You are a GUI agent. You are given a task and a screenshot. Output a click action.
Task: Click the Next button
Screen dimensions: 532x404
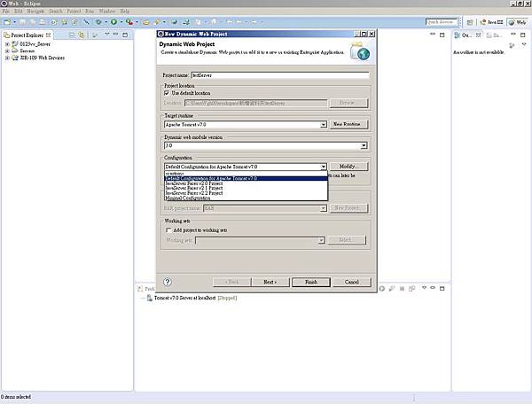(x=270, y=282)
